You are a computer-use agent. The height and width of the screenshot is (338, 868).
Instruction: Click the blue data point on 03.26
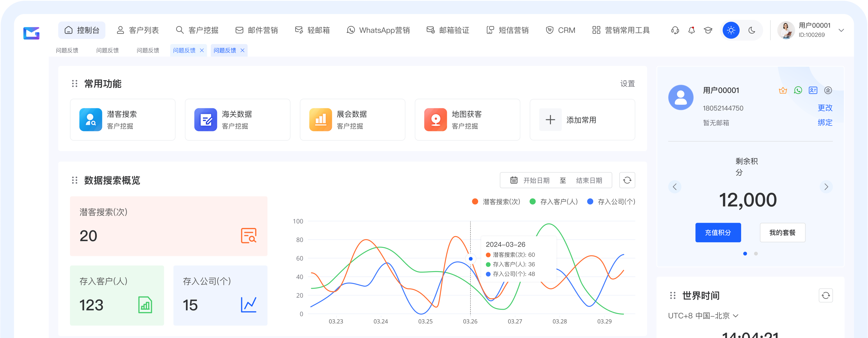click(470, 259)
